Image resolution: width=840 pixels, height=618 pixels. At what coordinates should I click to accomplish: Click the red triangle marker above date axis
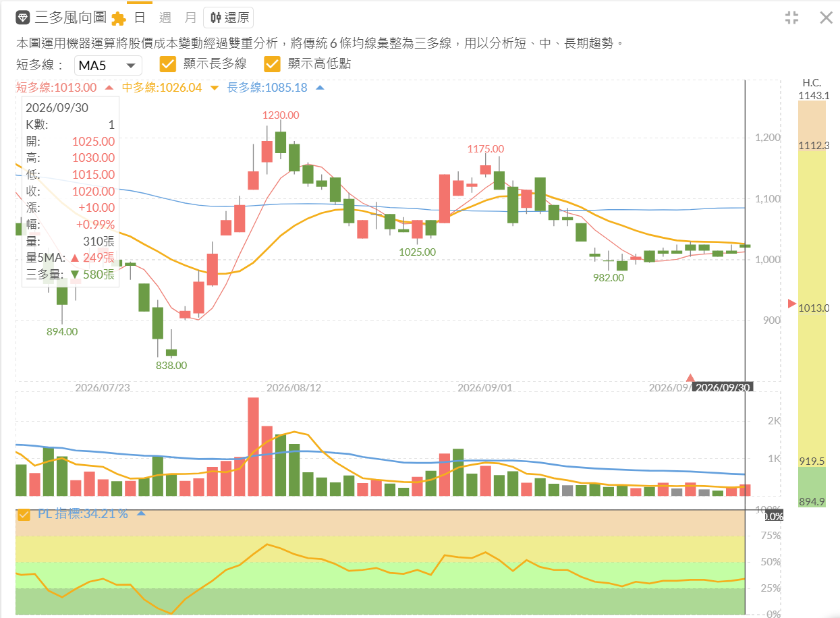click(x=690, y=378)
